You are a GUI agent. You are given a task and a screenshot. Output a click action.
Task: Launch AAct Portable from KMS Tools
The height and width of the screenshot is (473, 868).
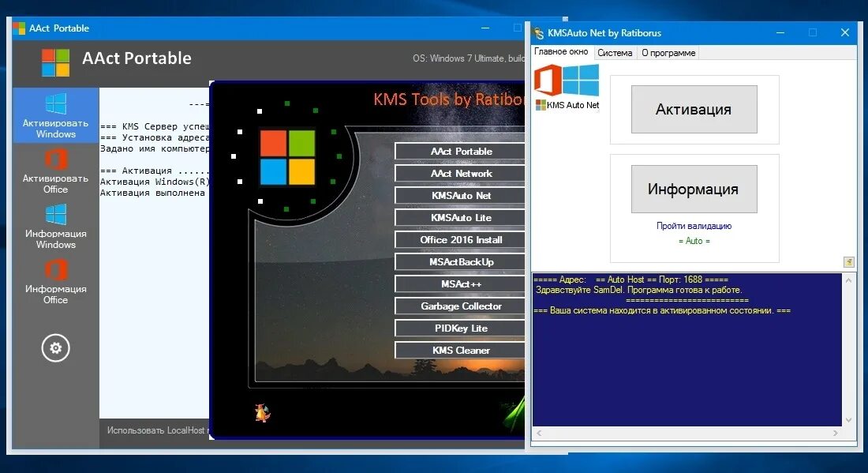click(461, 151)
